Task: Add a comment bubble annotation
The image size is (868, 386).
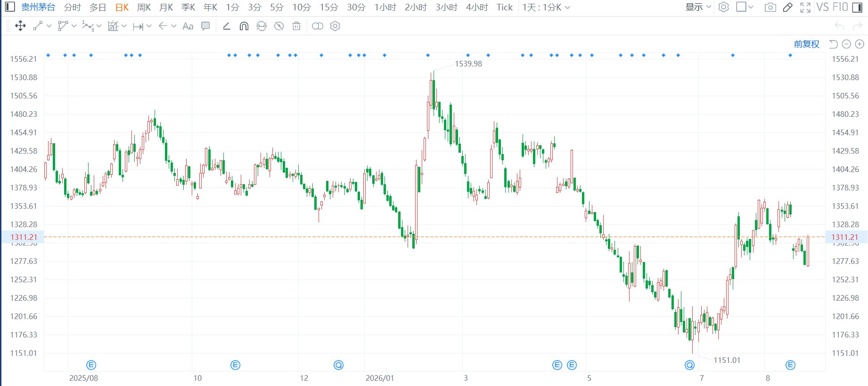Action: pyautogui.click(x=205, y=26)
